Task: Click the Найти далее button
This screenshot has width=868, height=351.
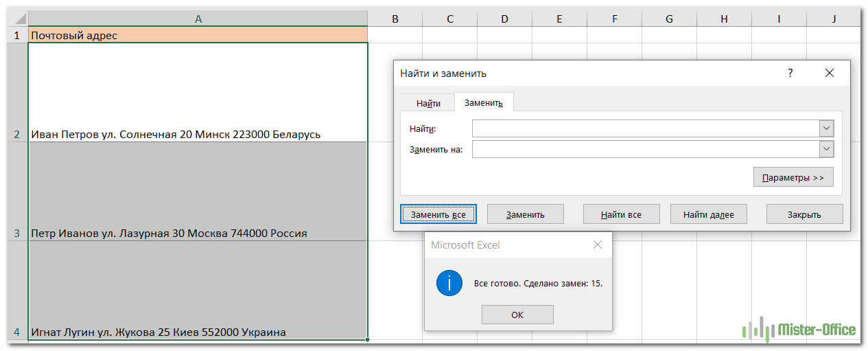Action: coord(708,214)
